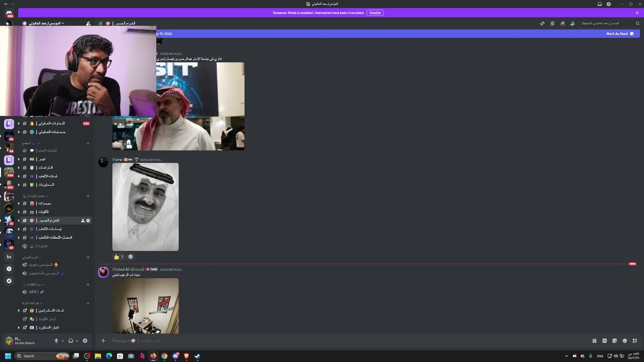The height and width of the screenshot is (362, 644).
Task: Open Yara's profile from username
Action: [x=117, y=160]
